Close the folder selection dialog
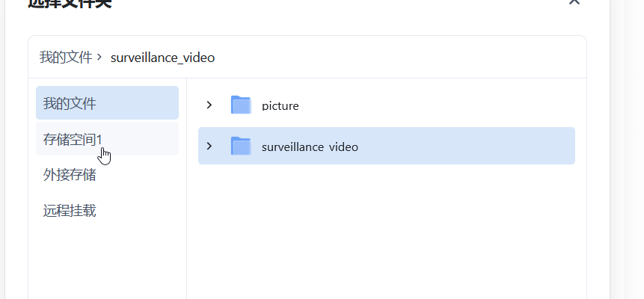This screenshot has width=644, height=299. tap(574, 1)
